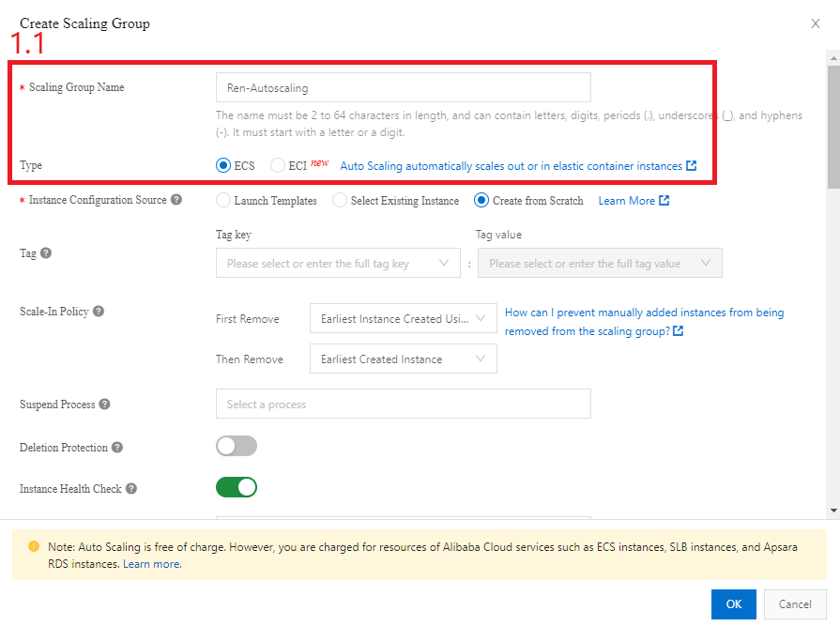Image resolution: width=840 pixels, height=626 pixels.
Task: Click the Suspend Process selection field
Action: 403,404
